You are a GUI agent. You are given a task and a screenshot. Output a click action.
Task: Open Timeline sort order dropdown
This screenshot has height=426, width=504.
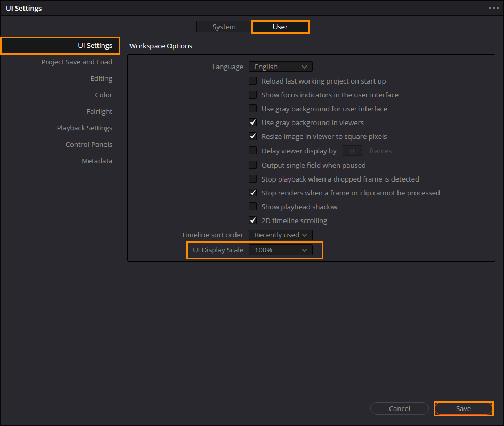(281, 235)
